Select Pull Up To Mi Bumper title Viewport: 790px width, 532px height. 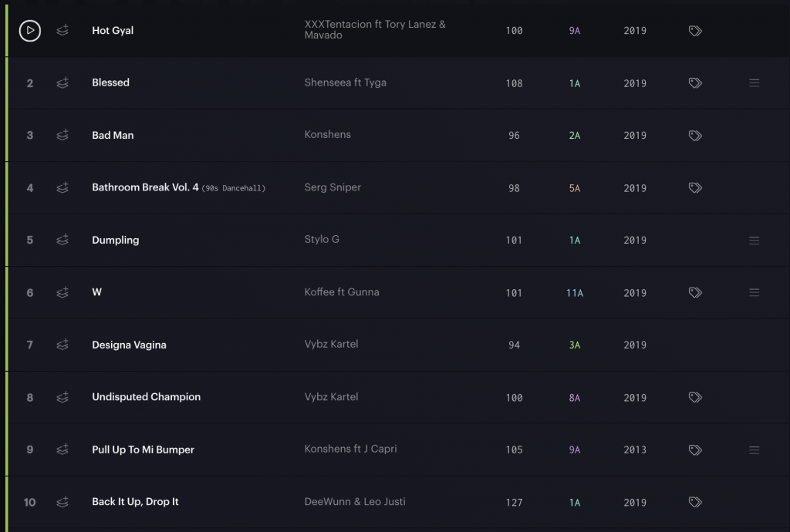143,450
